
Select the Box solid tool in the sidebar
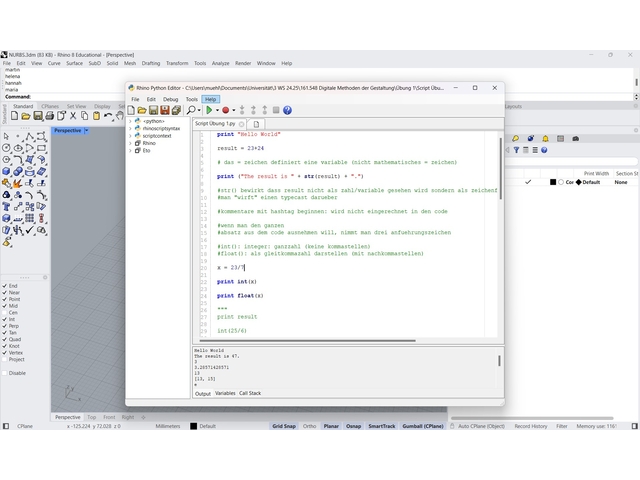click(6, 171)
